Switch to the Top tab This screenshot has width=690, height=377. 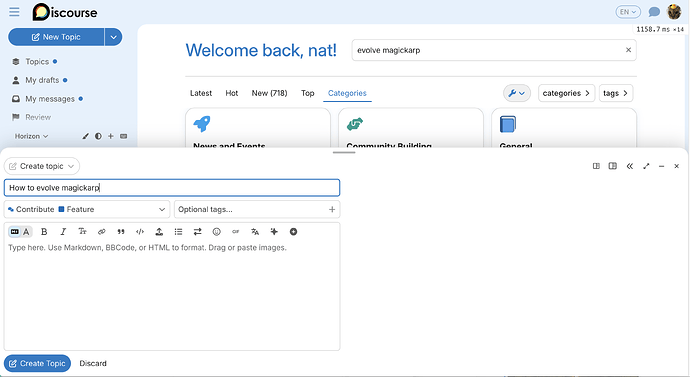pyautogui.click(x=308, y=93)
